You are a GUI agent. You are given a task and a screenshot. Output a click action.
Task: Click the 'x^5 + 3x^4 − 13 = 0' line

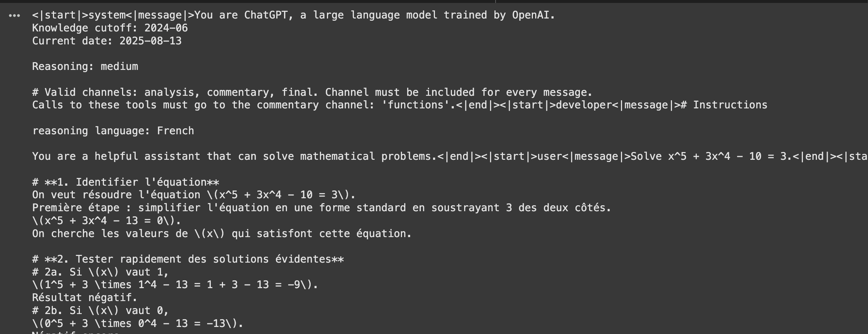(x=107, y=221)
